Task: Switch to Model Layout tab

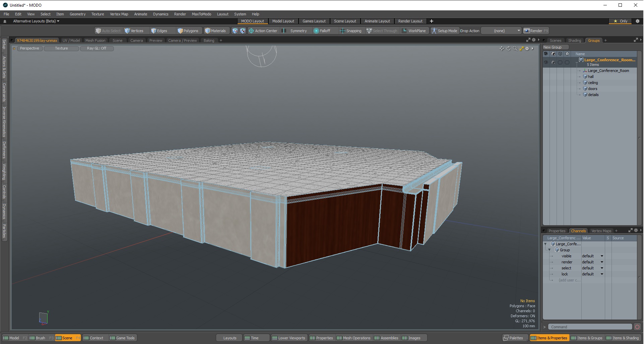Action: click(283, 21)
